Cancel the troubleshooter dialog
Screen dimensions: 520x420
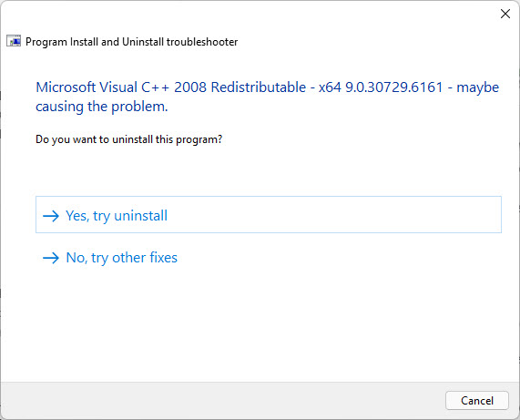[x=477, y=401]
